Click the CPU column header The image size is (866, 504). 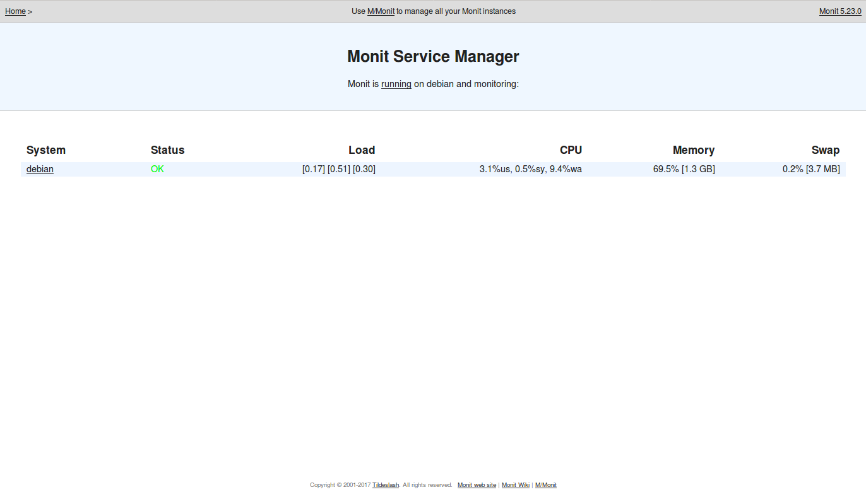coord(571,150)
